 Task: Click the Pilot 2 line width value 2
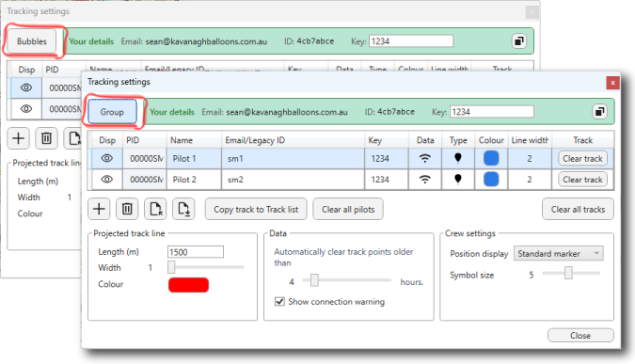pyautogui.click(x=530, y=180)
